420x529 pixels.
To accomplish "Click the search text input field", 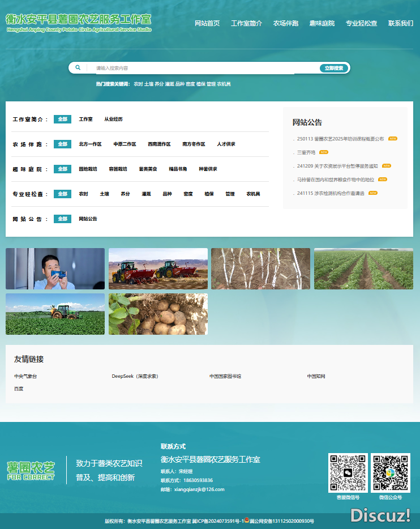I will pos(204,68).
